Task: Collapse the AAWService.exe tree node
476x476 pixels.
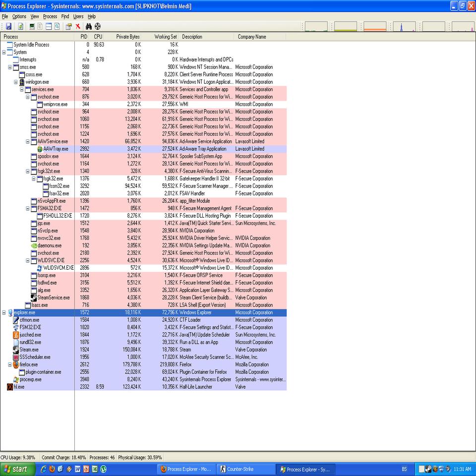Action: [x=28, y=141]
